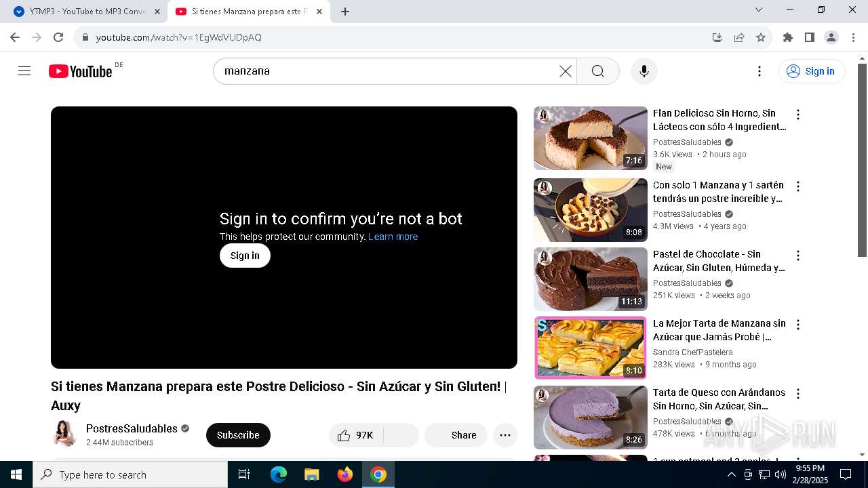The height and width of the screenshot is (488, 868).
Task: Open YouTube settings three-dot menu
Action: click(x=759, y=71)
